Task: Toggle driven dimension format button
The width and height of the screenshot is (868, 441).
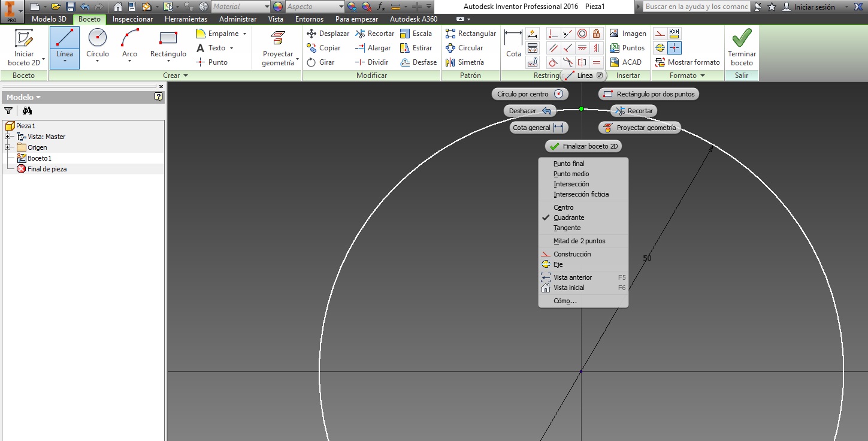Action: (675, 34)
